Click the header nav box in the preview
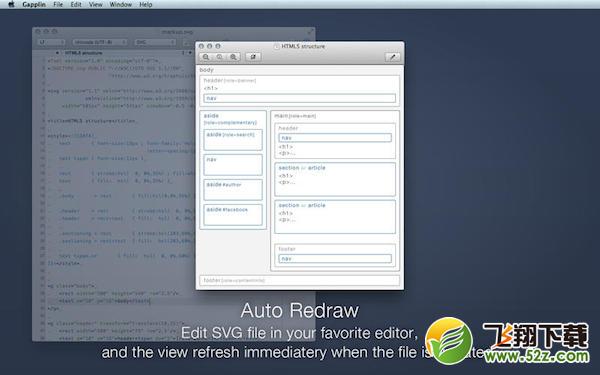The height and width of the screenshot is (375, 600). (300, 98)
